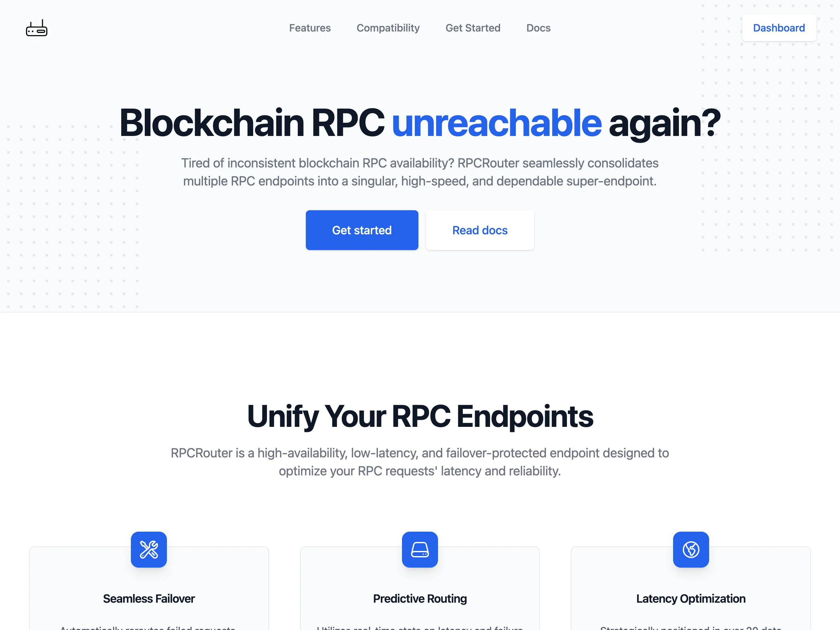Click the Read docs button

pos(480,230)
